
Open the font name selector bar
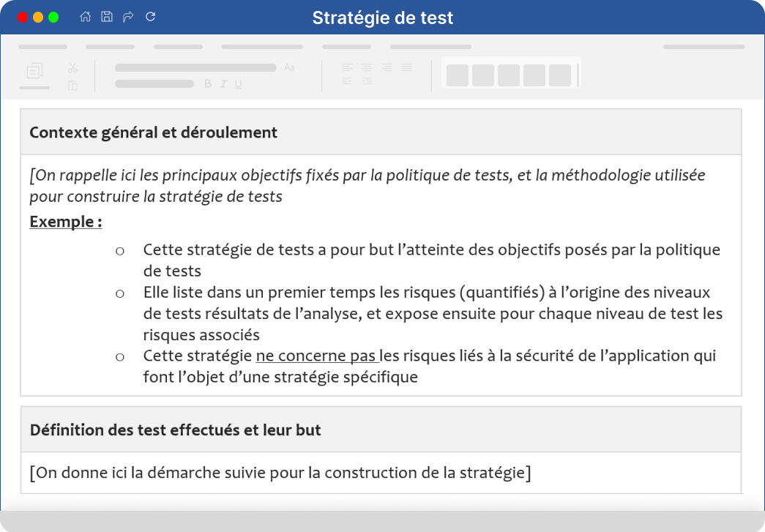pyautogui.click(x=195, y=68)
